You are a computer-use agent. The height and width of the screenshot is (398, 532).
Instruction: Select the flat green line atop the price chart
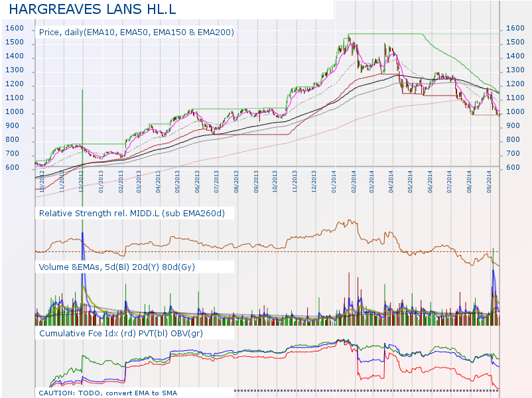tap(385, 33)
